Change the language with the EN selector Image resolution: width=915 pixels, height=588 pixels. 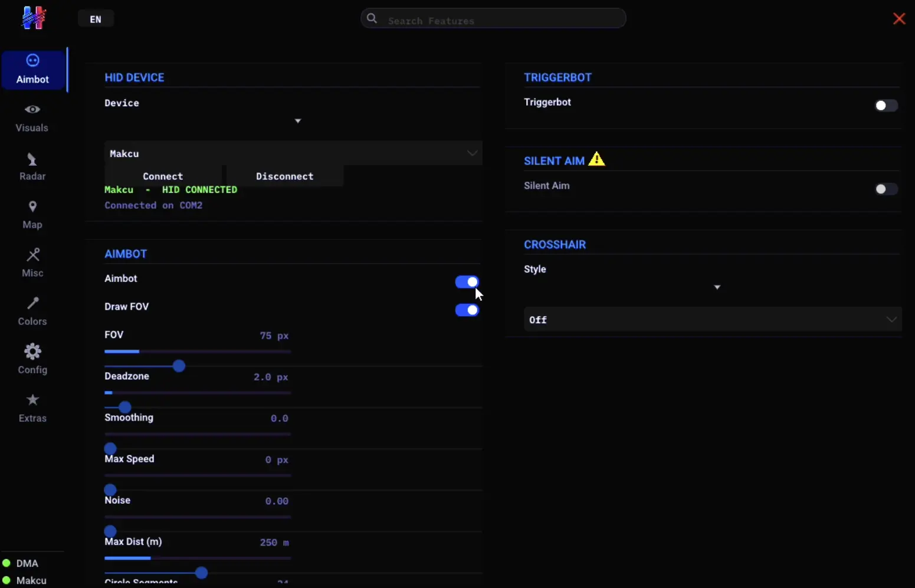pyautogui.click(x=96, y=19)
